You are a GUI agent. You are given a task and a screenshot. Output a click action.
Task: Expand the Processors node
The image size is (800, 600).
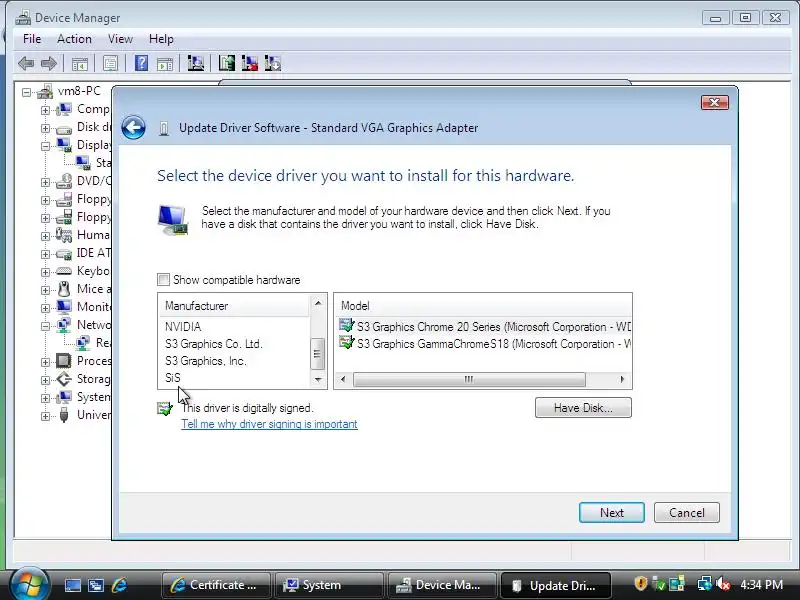pyautogui.click(x=45, y=362)
